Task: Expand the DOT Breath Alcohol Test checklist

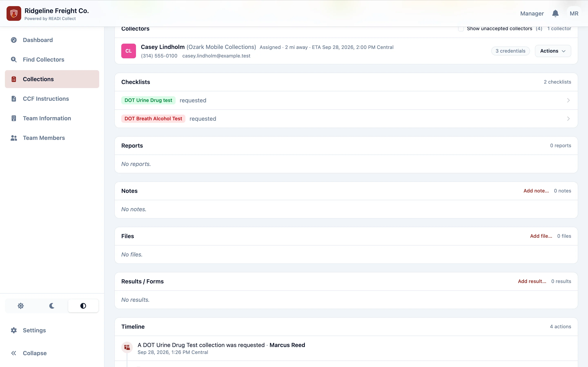Action: coord(346,119)
